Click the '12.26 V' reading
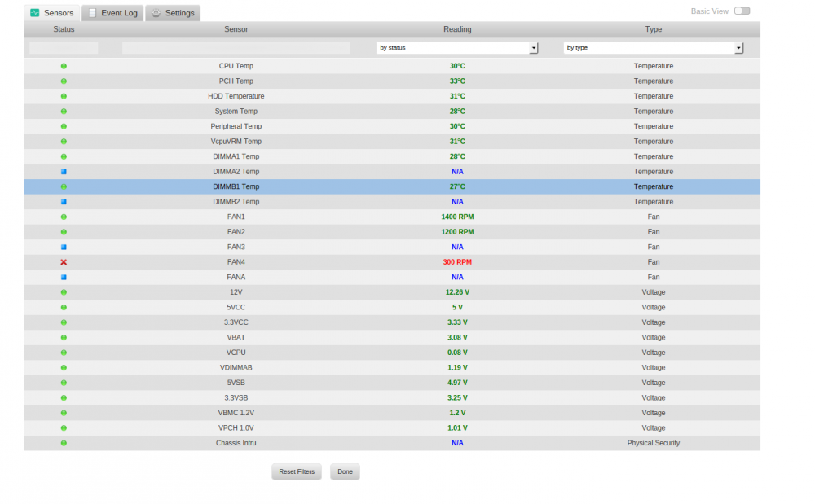Viewport: 815px width, 504px height. [457, 292]
